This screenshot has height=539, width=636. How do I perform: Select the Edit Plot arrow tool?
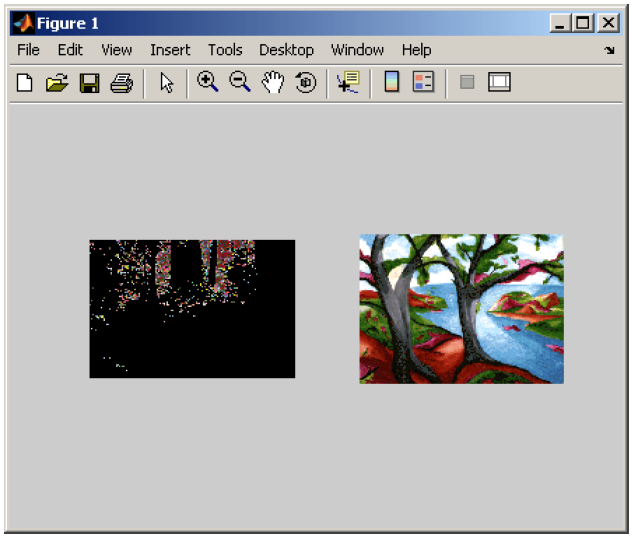pos(166,83)
